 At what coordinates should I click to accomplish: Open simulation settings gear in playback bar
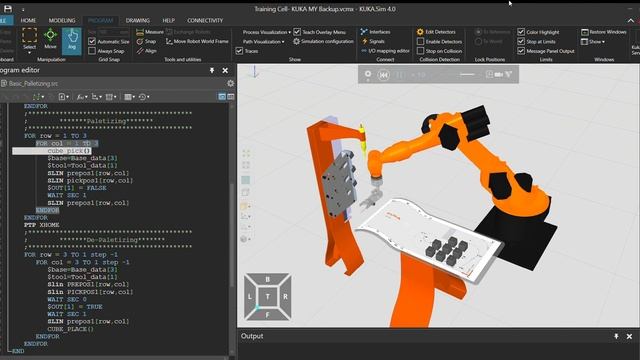368,74
